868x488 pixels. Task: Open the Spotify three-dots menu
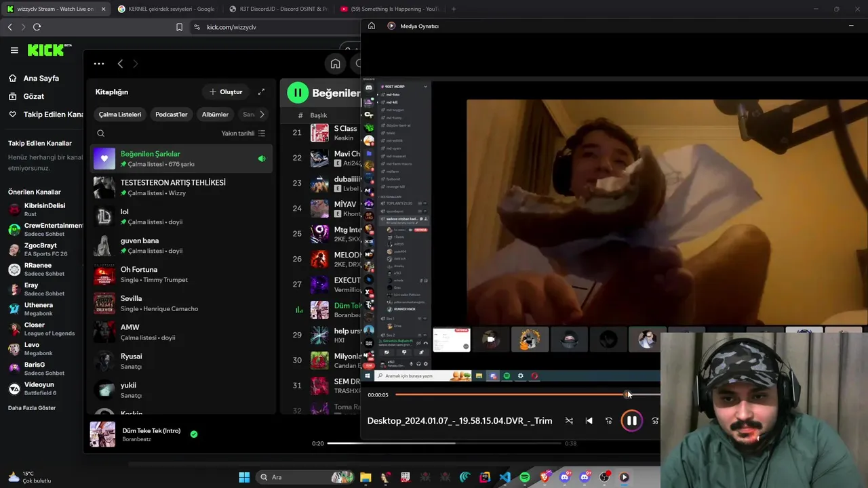(99, 64)
